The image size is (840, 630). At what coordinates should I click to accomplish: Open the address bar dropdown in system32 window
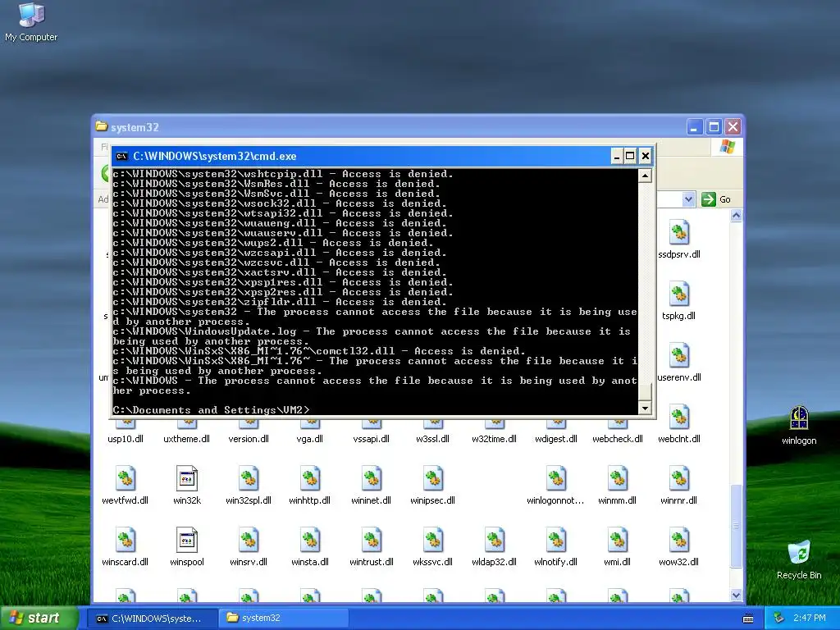point(688,199)
